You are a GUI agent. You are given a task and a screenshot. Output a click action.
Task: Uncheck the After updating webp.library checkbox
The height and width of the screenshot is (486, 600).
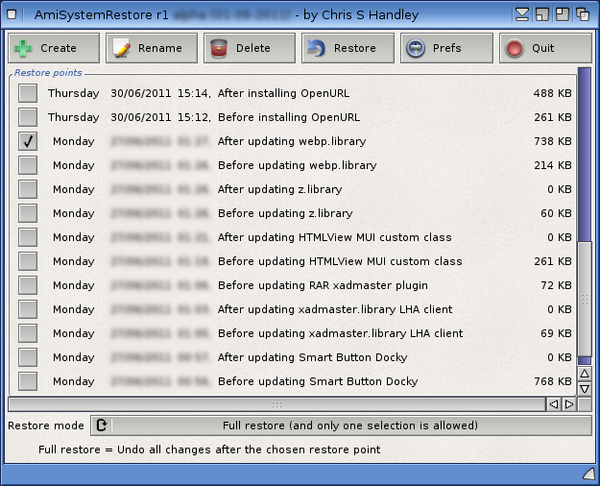coord(28,142)
